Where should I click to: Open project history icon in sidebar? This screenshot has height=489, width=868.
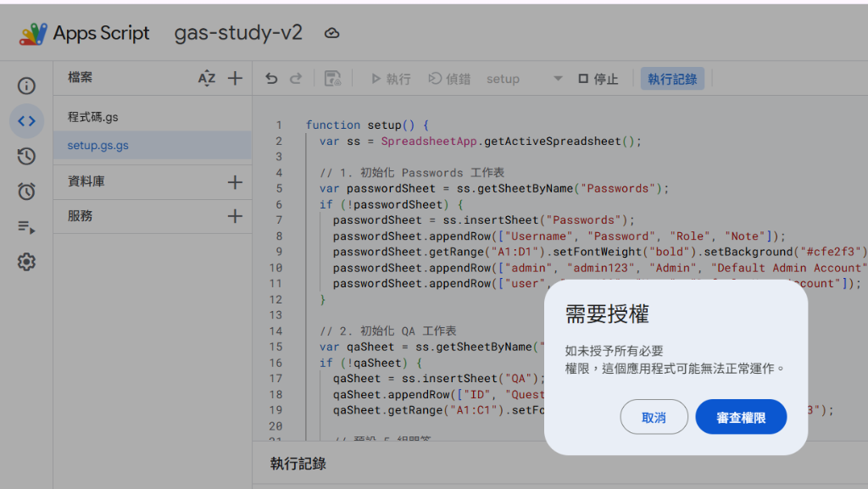click(x=26, y=157)
